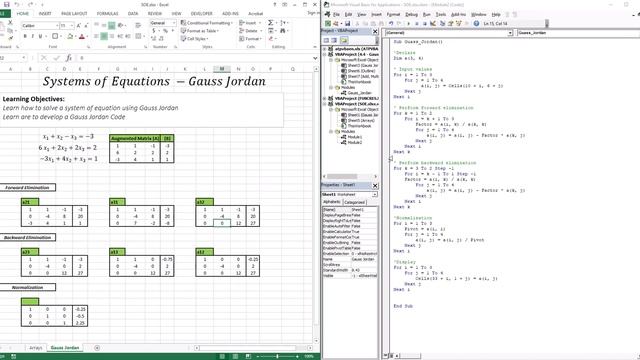
Task: Close the Properties pane in VBA editor
Action: [x=375, y=185]
